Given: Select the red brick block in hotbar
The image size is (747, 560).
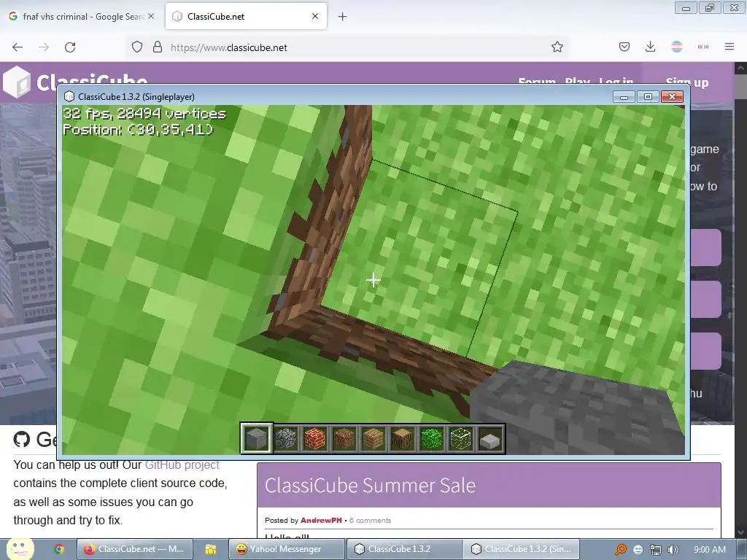Looking at the screenshot, I should point(315,438).
